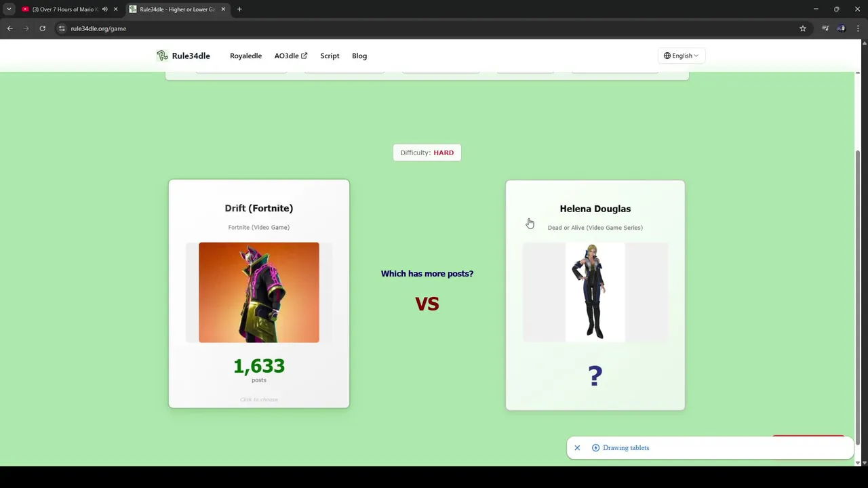
Task: Click the question mark on Helena's card
Action: (595, 376)
